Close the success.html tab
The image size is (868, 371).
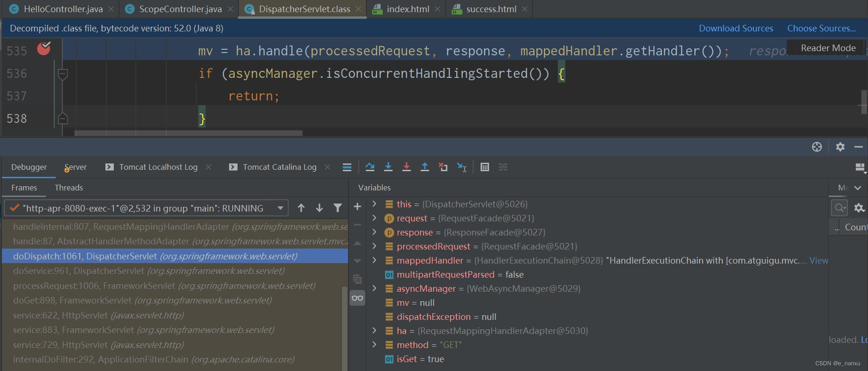(525, 9)
